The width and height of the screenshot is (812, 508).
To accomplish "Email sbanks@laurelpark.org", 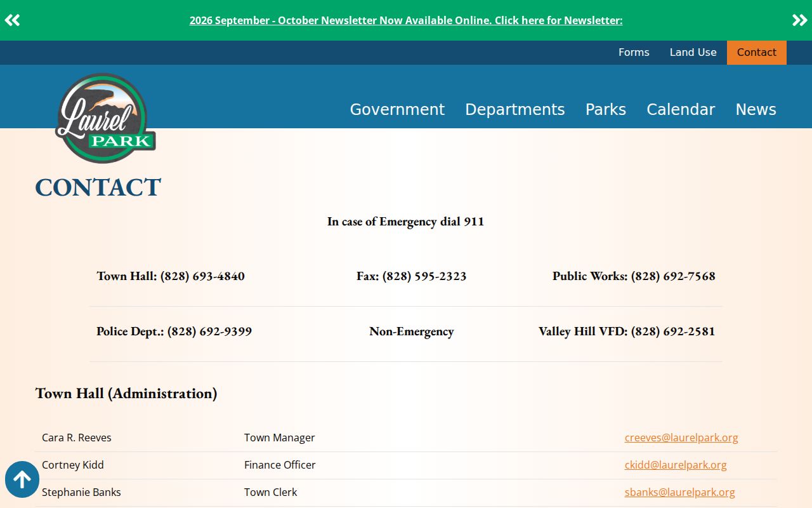I will (679, 492).
